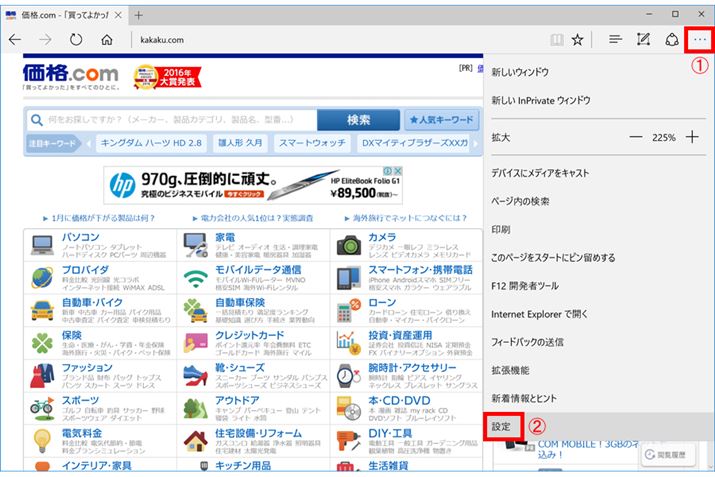The image size is (715, 477).
Task: Show previous keywords with the left arrow
Action: (x=88, y=143)
